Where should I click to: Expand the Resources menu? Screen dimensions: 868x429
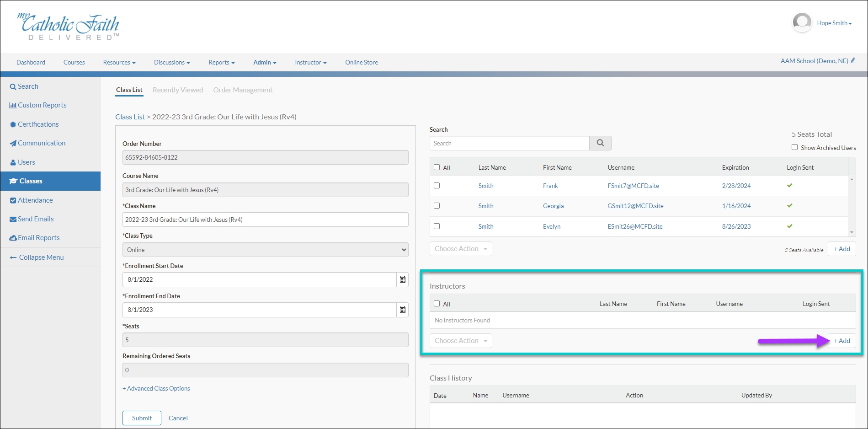coord(119,62)
